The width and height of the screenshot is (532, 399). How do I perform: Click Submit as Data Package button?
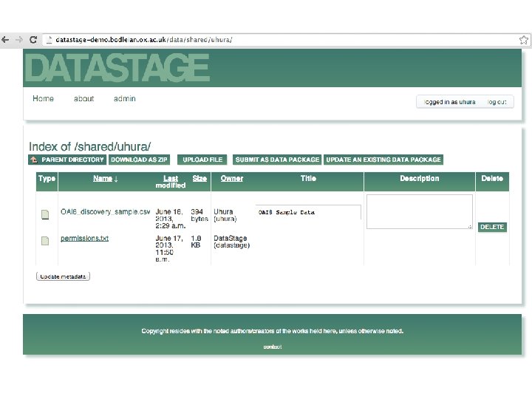(x=277, y=160)
